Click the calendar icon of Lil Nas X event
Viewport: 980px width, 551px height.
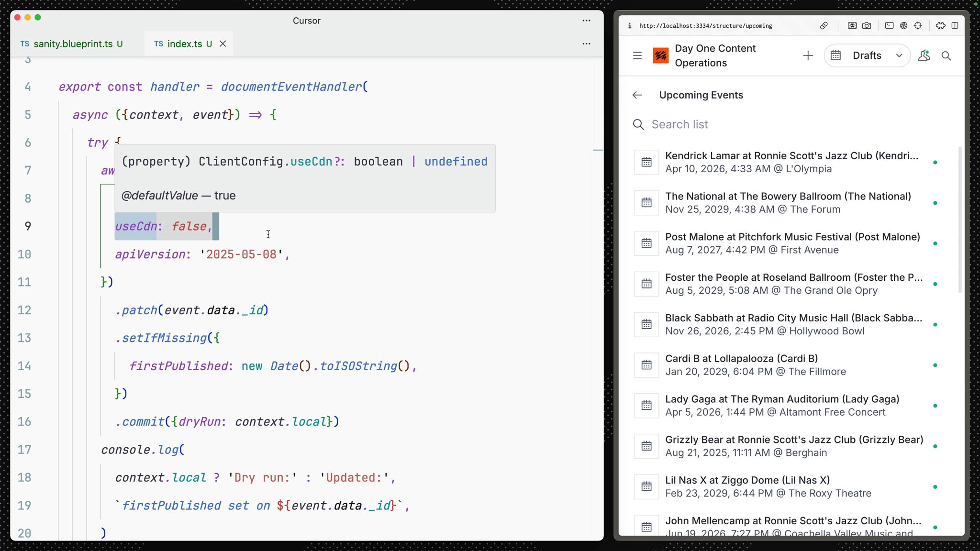coord(646,487)
